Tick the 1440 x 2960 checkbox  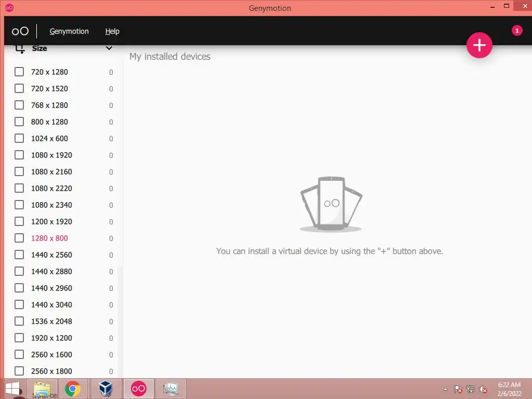(x=19, y=288)
